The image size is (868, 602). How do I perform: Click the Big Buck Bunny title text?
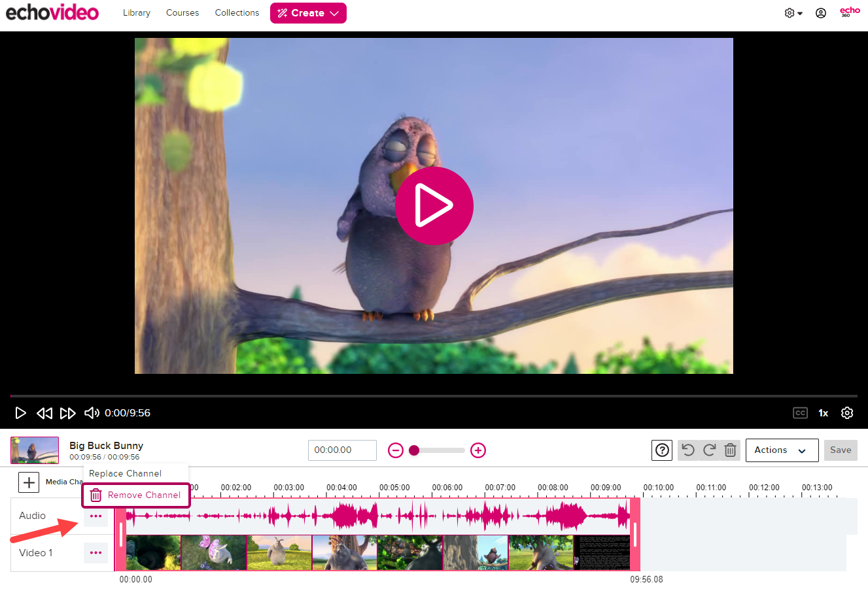click(x=106, y=446)
